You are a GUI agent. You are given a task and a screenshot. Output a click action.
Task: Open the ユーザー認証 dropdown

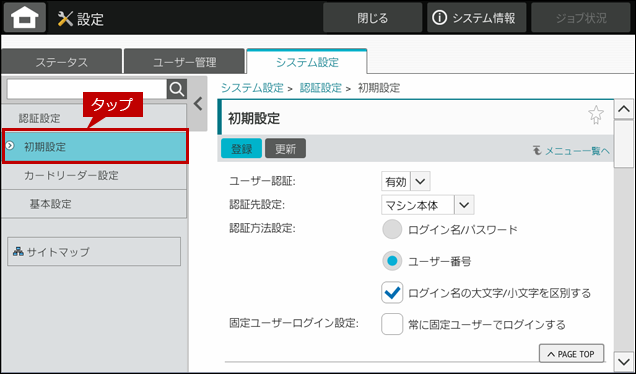(x=406, y=181)
